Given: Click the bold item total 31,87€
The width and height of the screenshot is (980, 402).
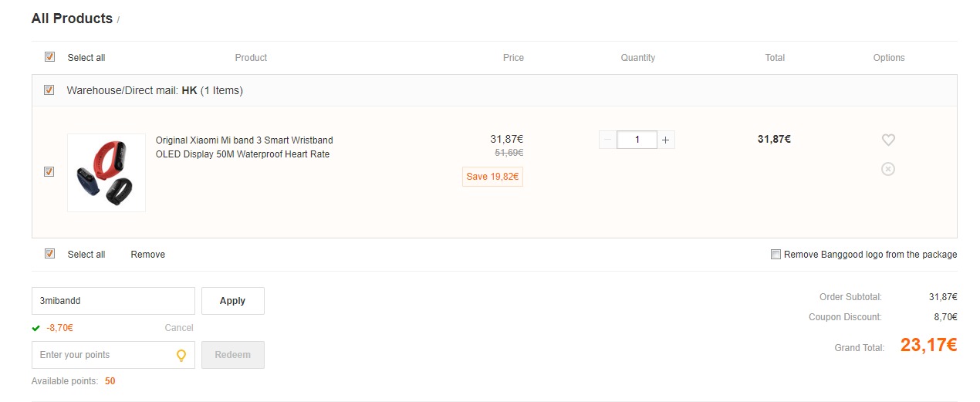Looking at the screenshot, I should click(x=774, y=140).
